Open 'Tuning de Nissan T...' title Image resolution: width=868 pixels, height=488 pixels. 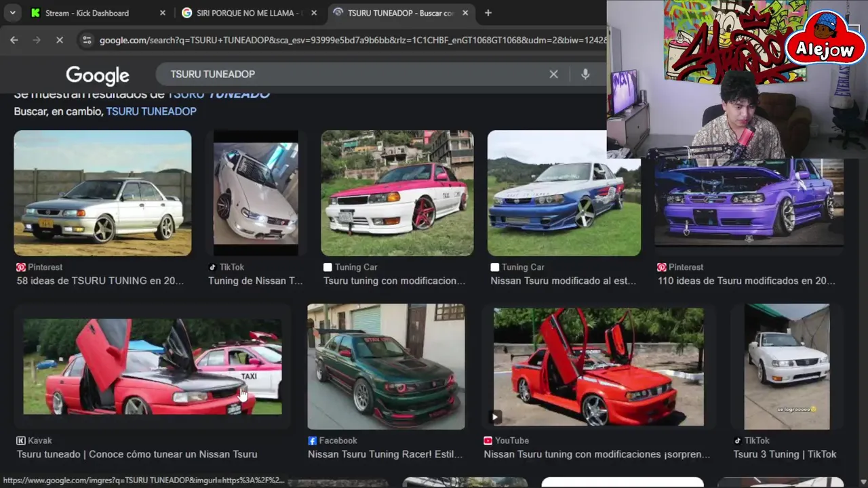255,281
